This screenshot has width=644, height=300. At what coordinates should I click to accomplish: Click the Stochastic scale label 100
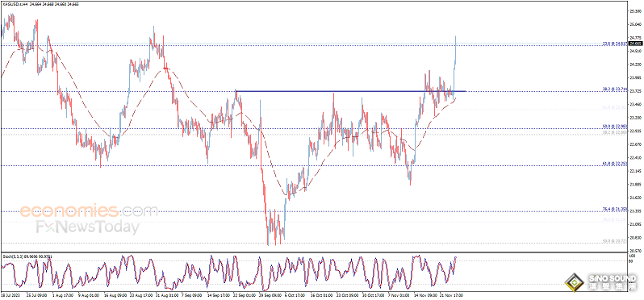632,256
